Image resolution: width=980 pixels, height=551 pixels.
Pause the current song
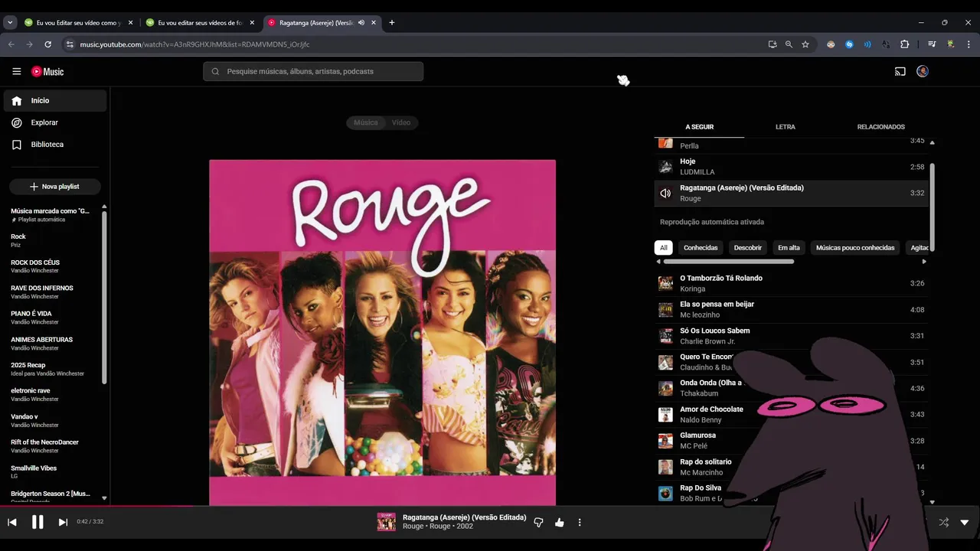pyautogui.click(x=38, y=523)
